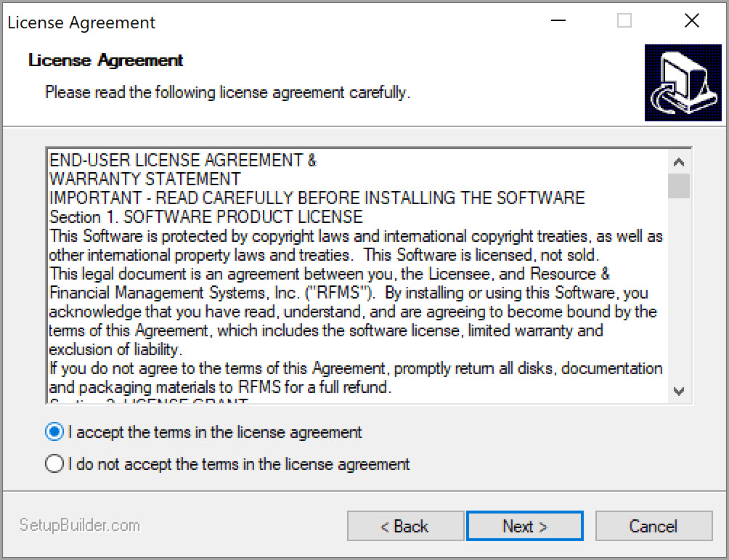Click the END-USER LICENSE AGREEMENT line

(182, 159)
